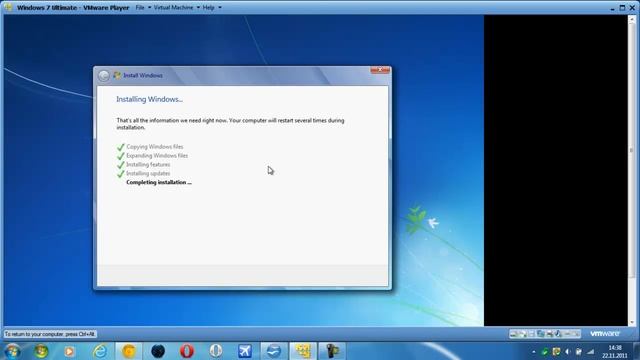
Task: Click the VMware Player taskbar button
Action: (x=303, y=351)
